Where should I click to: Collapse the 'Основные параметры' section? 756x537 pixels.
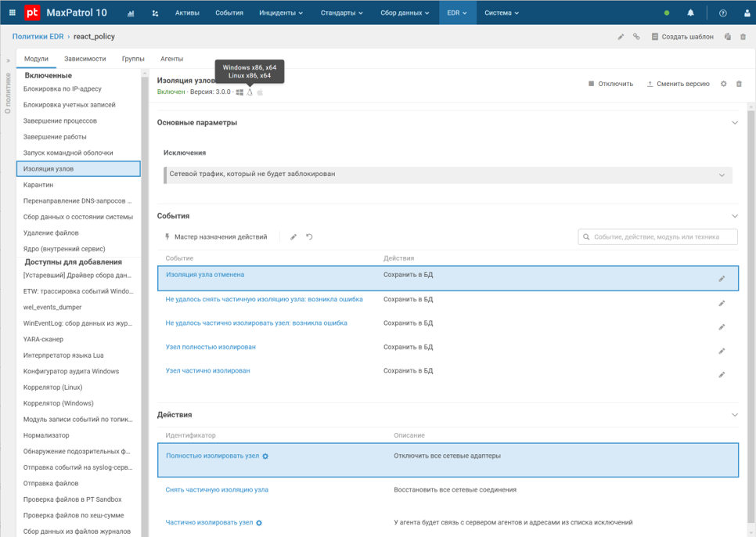pyautogui.click(x=735, y=122)
